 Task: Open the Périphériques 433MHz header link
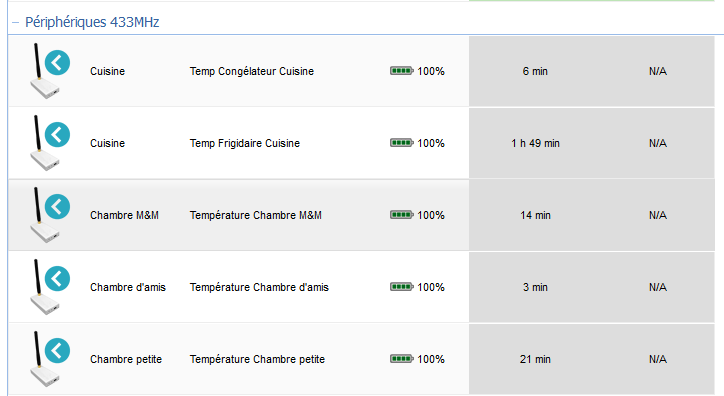coord(92,22)
